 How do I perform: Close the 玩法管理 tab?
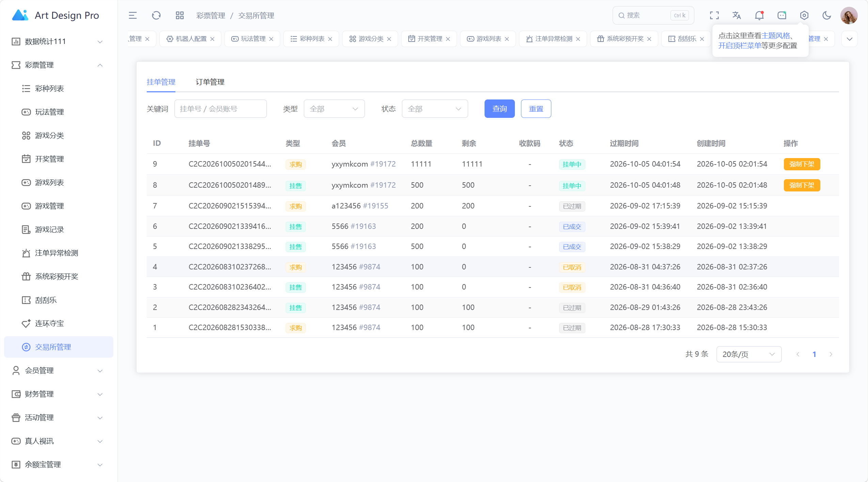271,39
